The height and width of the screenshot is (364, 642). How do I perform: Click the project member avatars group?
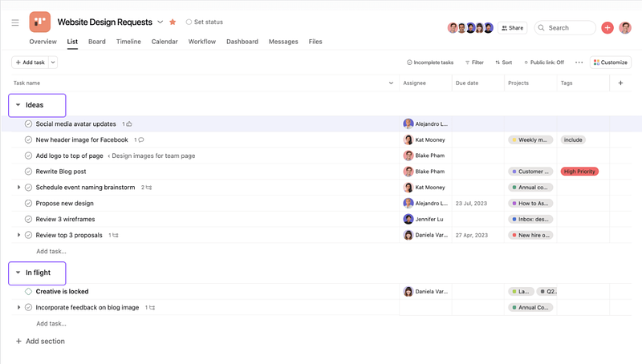470,28
